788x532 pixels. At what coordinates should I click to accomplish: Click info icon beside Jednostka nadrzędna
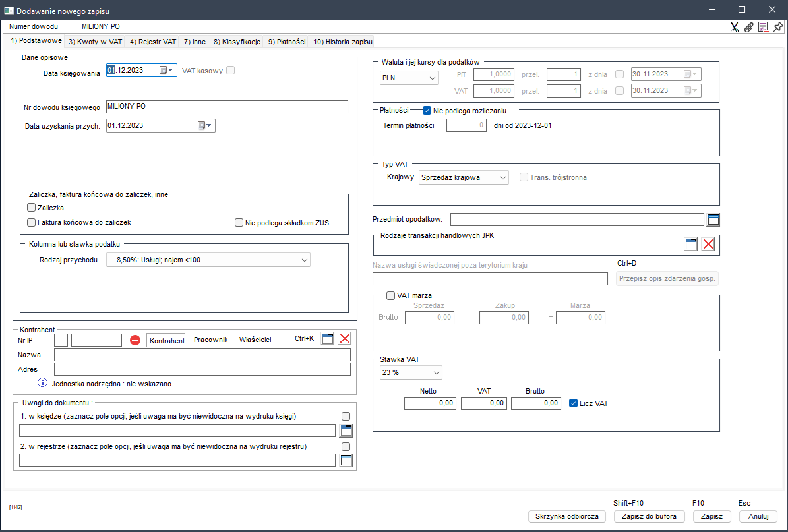click(x=43, y=383)
